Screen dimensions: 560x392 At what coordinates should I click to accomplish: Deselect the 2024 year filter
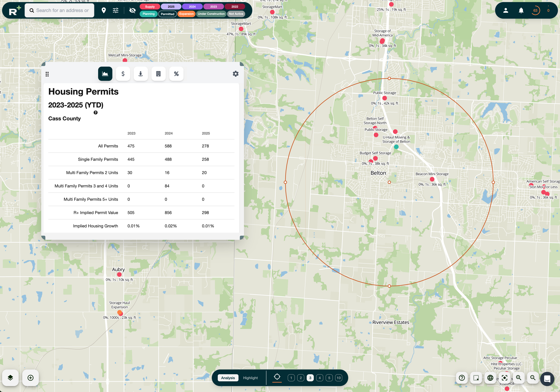(192, 7)
